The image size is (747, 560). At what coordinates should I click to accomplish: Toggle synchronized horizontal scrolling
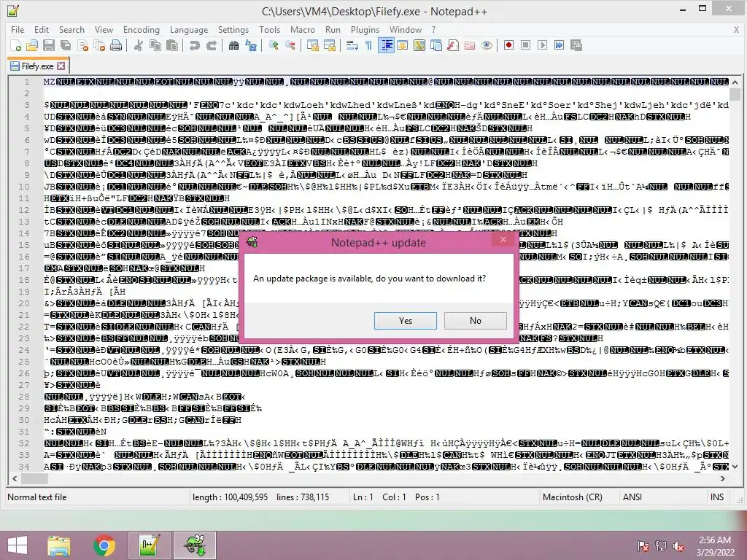(329, 45)
